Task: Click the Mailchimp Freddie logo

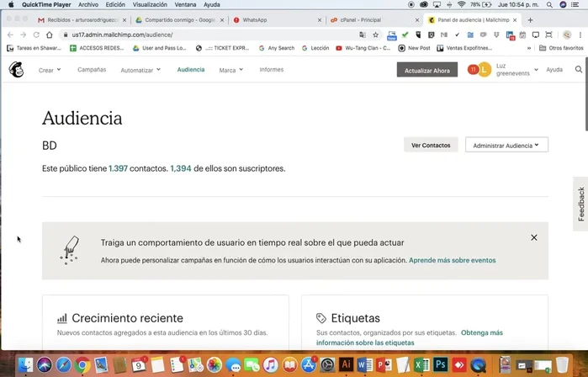Action: point(16,69)
